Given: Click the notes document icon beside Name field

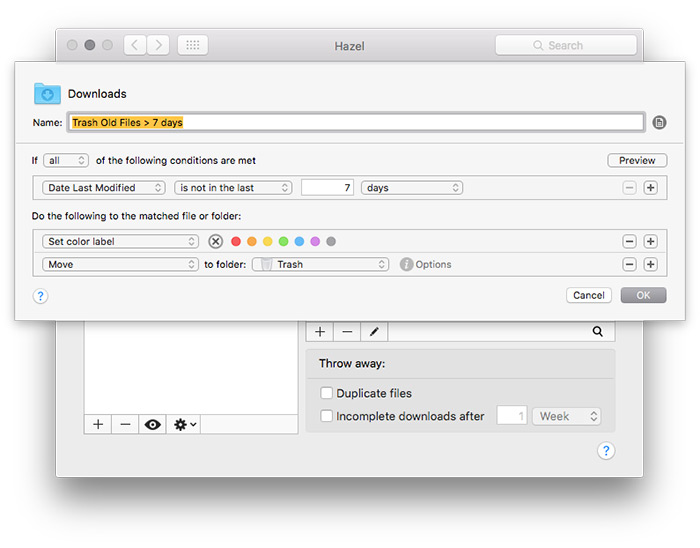Looking at the screenshot, I should (659, 122).
